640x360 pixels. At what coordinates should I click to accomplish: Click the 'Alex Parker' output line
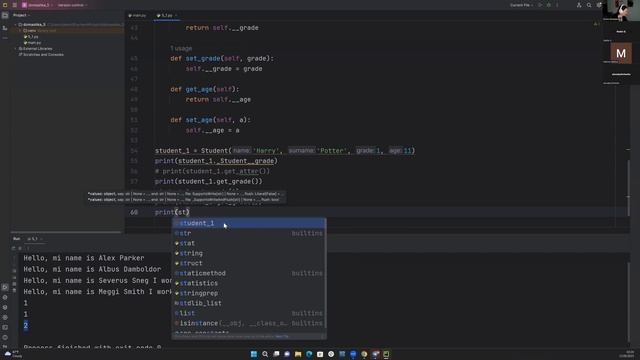pyautogui.click(x=84, y=258)
